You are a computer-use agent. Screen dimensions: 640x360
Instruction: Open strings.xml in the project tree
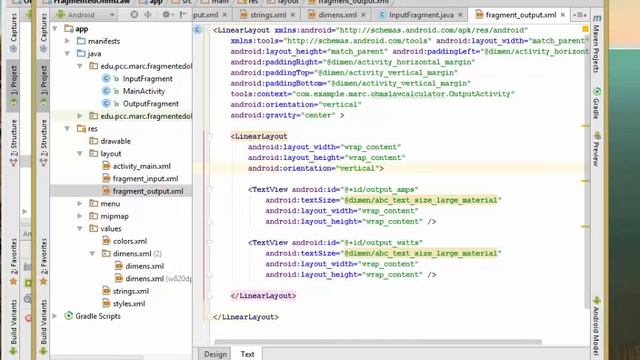[131, 291]
